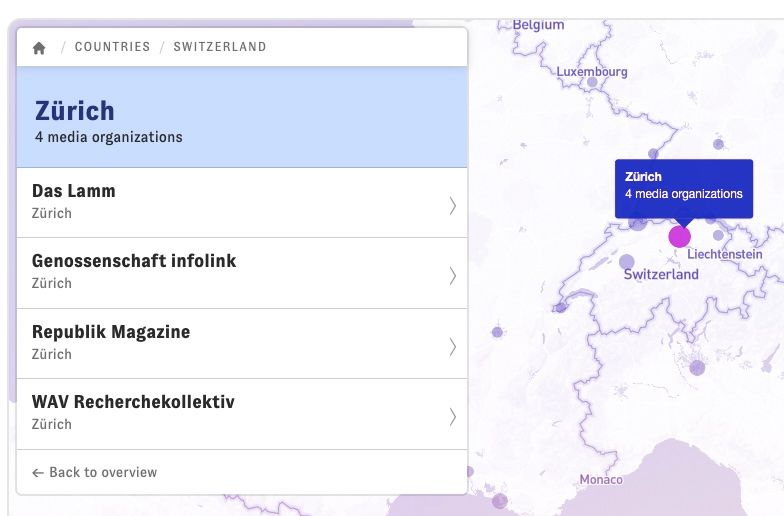Viewport: 784px width, 516px height.
Task: Expand Republik Magazine using its chevron
Action: pos(452,347)
